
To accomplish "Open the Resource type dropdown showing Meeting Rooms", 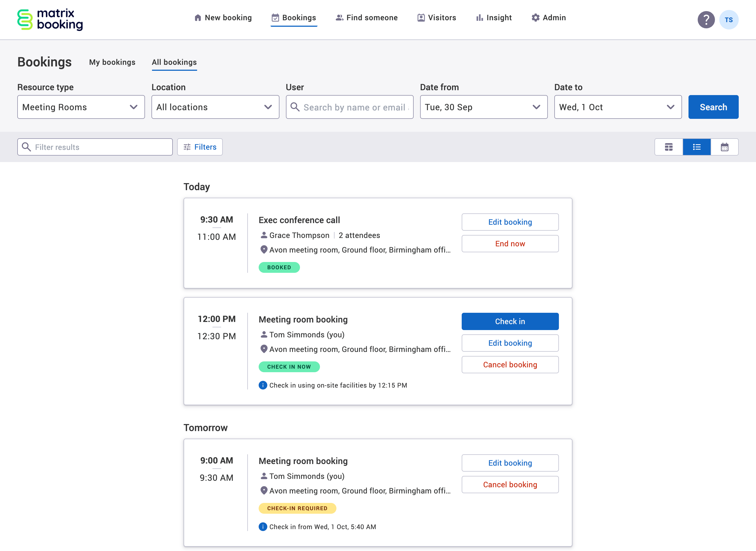I will (81, 107).
